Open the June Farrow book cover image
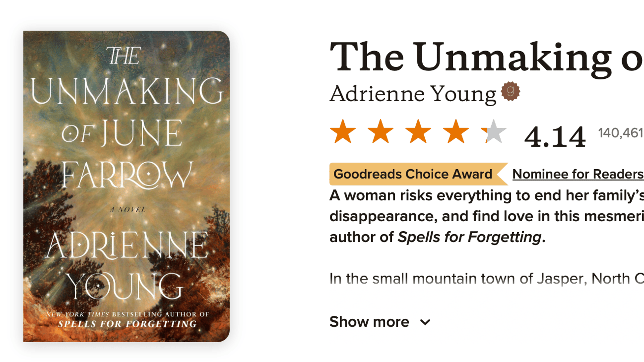The width and height of the screenshot is (644, 362). 126,186
